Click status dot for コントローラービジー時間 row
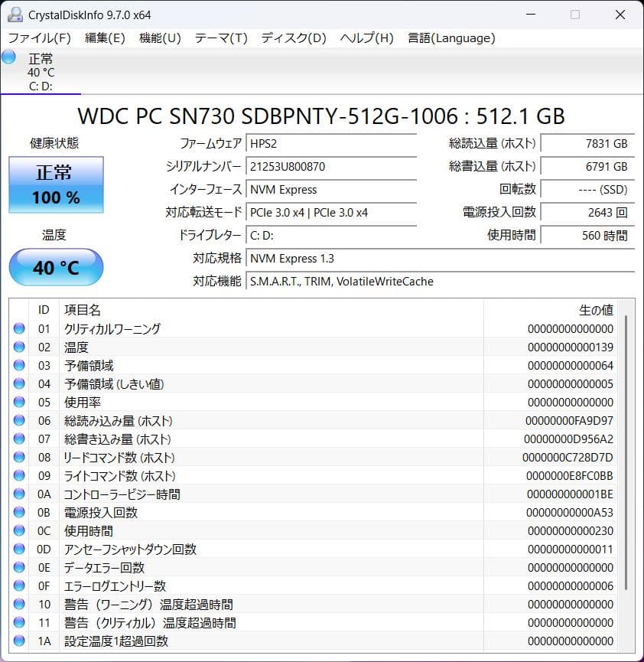644x662 pixels. point(19,494)
